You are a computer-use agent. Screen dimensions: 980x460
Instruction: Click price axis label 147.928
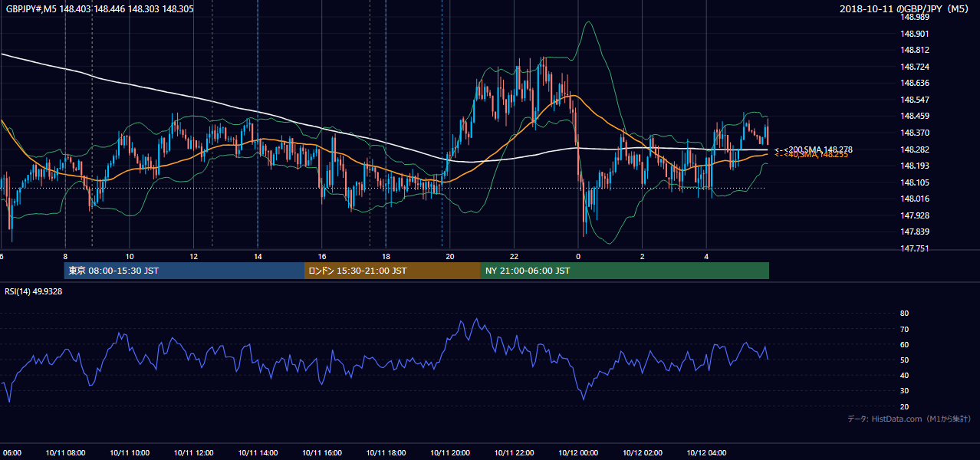tap(914, 215)
